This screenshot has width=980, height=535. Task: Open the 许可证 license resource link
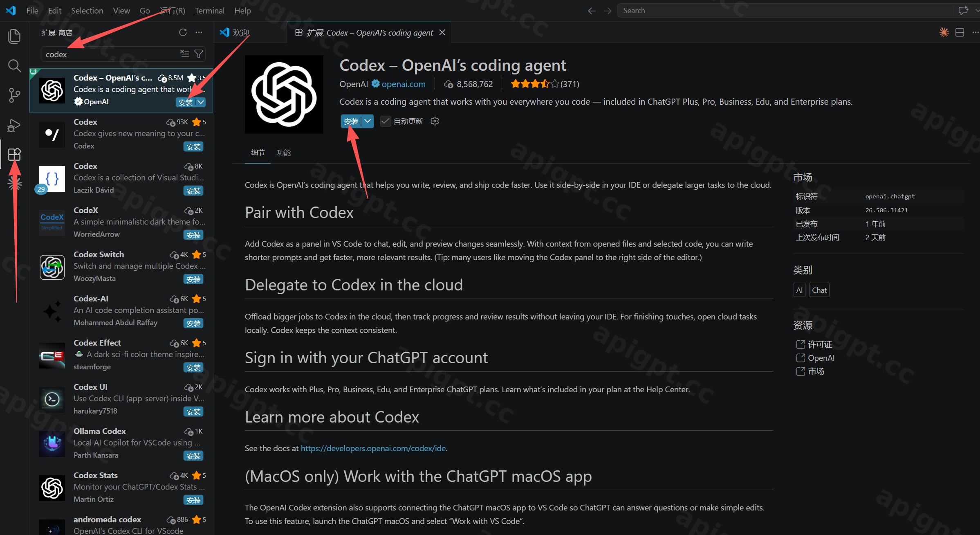point(820,344)
